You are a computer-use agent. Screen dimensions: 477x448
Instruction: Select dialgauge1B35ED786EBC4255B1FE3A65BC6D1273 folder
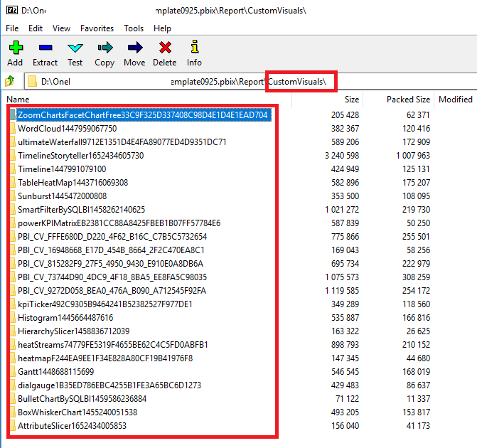pyautogui.click(x=109, y=385)
